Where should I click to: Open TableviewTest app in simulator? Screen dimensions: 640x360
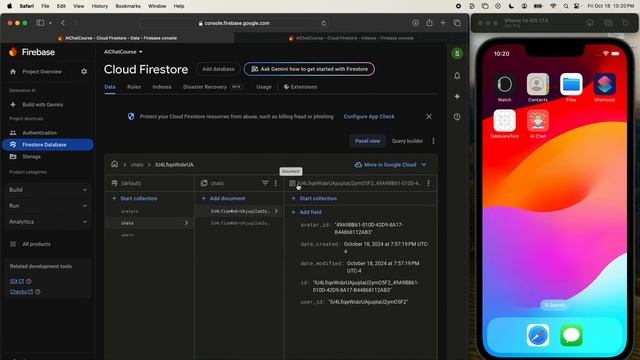coord(504,120)
